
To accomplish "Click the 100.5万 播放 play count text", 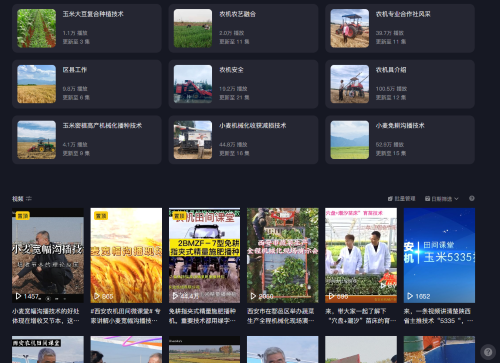I will 391,89.
